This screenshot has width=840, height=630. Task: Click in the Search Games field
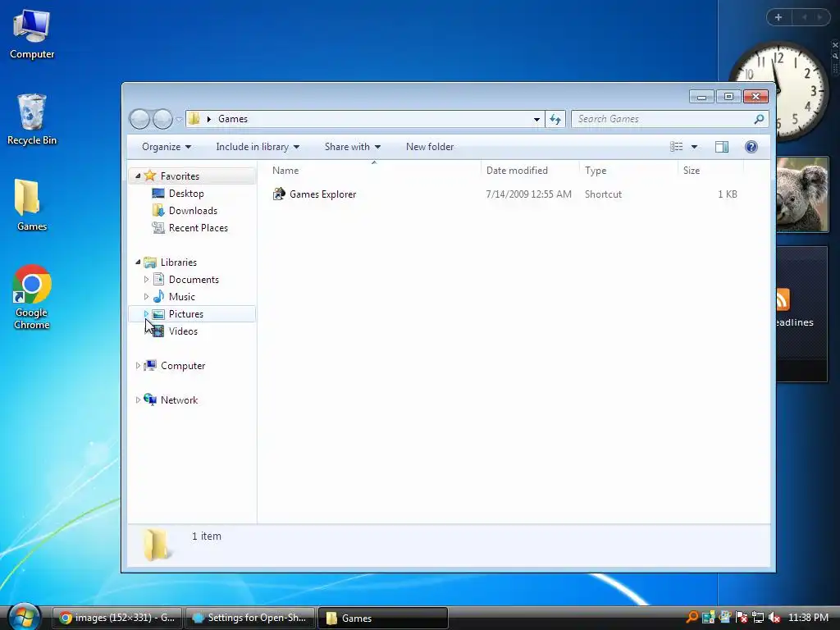(662, 119)
